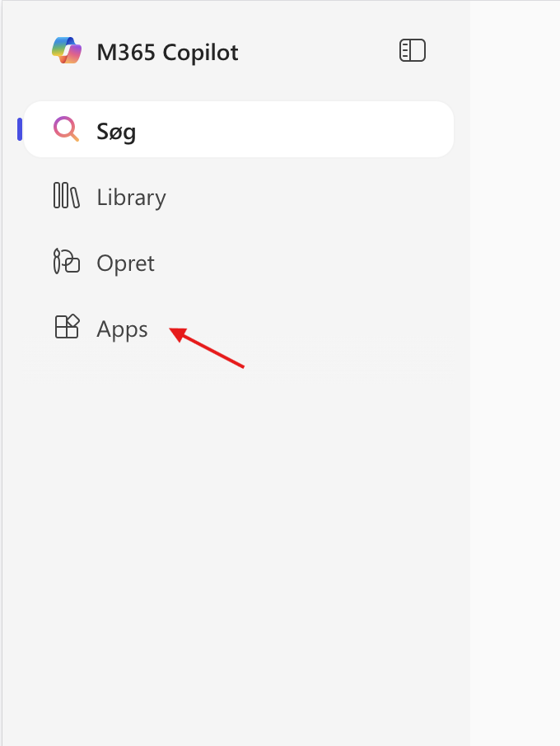Click the blue active indicator beside Søg
Image resolution: width=560 pixels, height=746 pixels.
pyautogui.click(x=20, y=129)
